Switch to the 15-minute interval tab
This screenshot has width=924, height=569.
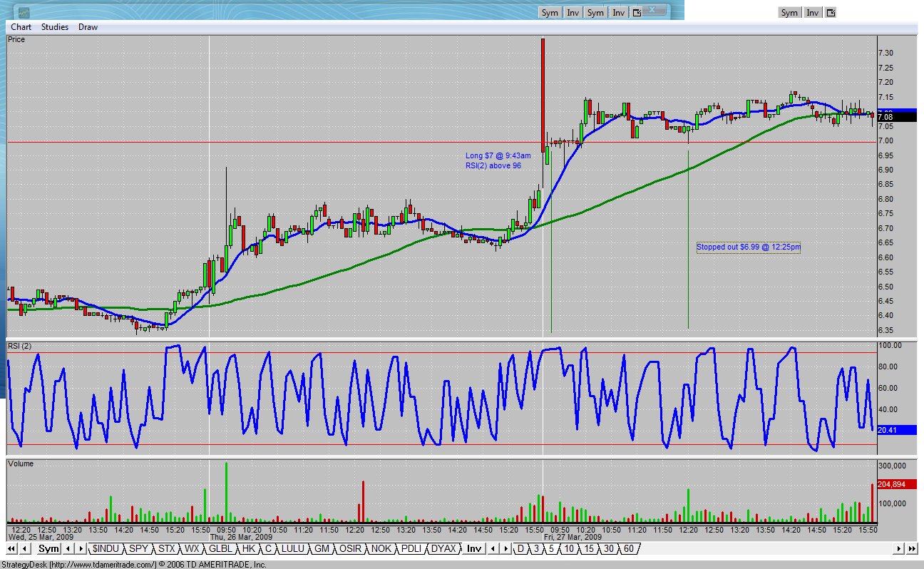click(x=589, y=549)
